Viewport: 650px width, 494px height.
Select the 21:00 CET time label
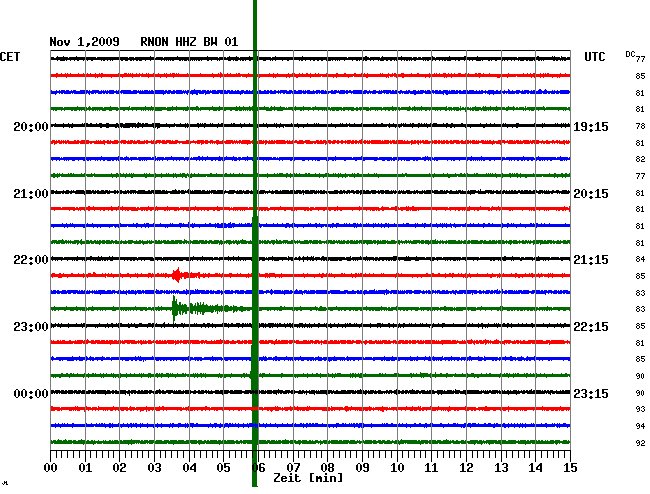pos(31,194)
